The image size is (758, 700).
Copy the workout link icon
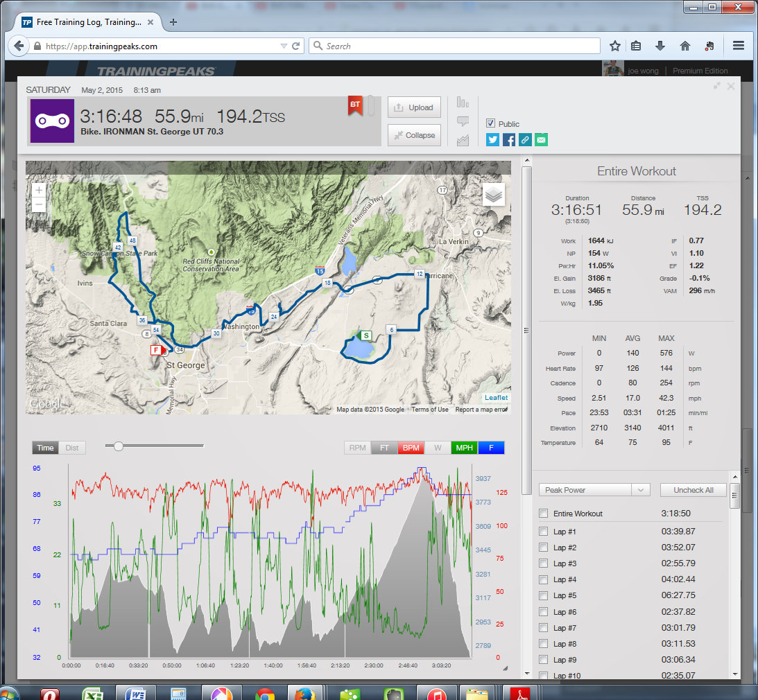(x=525, y=139)
